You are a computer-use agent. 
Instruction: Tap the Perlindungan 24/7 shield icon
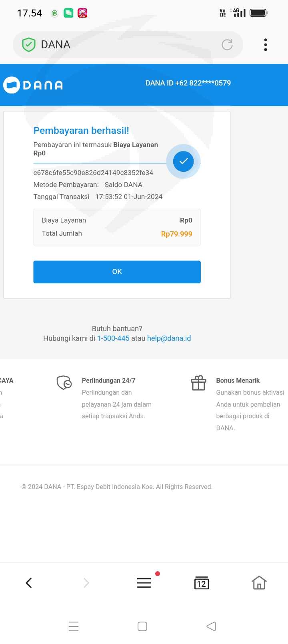coord(64,383)
